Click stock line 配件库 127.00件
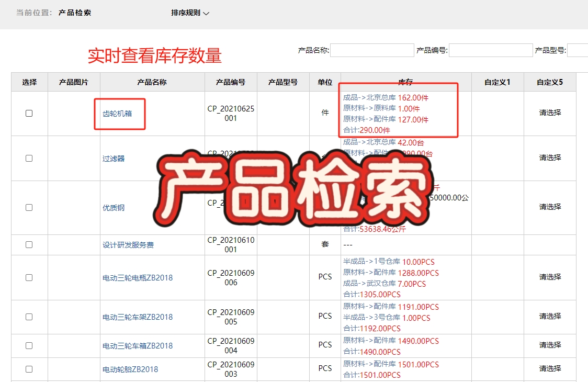This screenshot has width=588, height=382. [x=386, y=119]
